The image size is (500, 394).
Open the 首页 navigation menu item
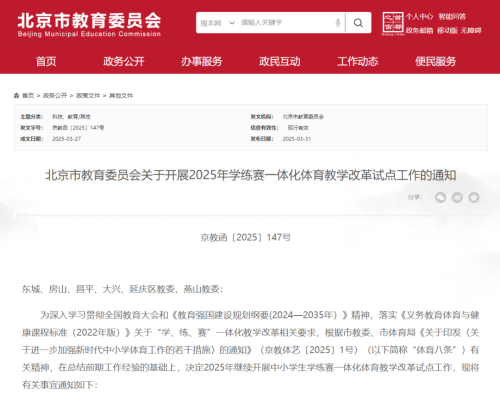(46, 61)
